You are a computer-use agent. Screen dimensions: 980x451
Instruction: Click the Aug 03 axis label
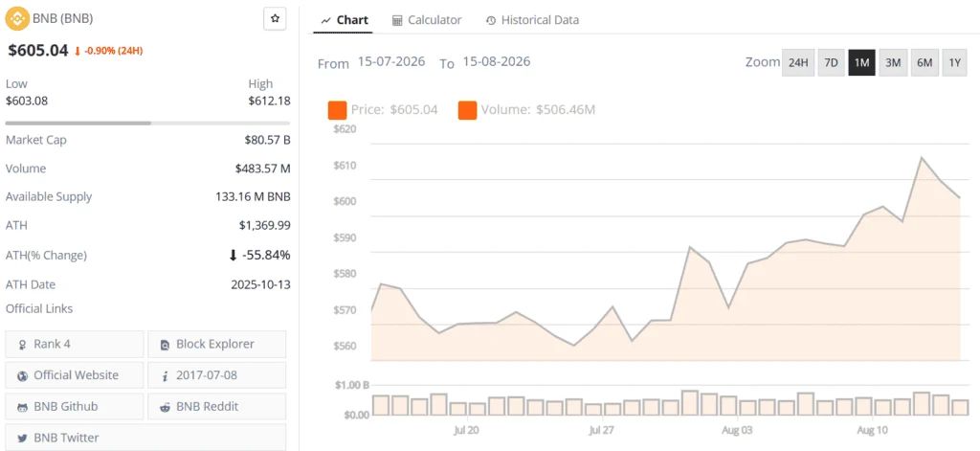738,430
